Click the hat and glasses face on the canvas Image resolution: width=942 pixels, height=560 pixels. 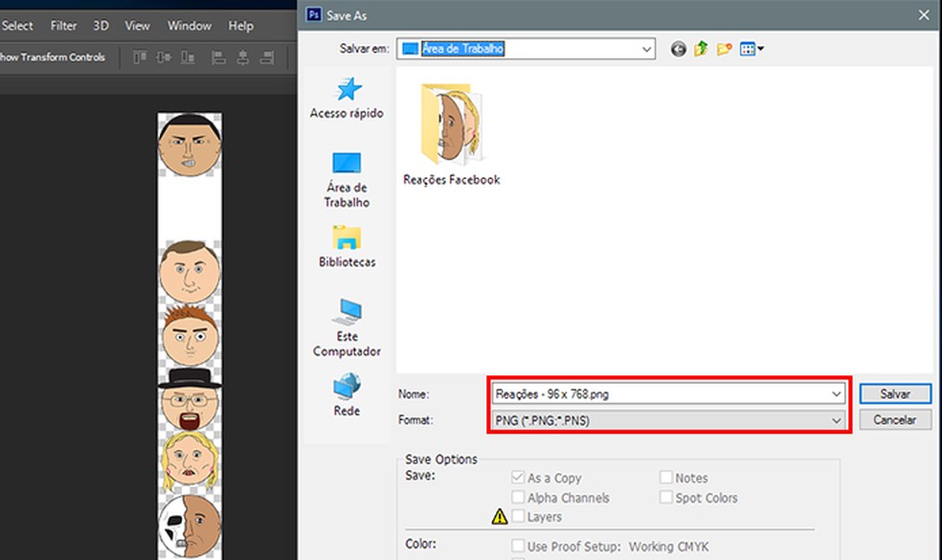(x=190, y=399)
